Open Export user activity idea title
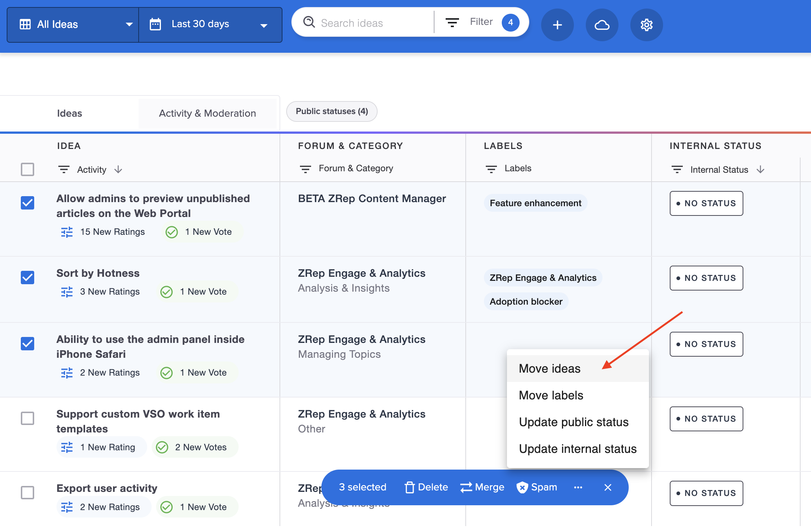 107,488
